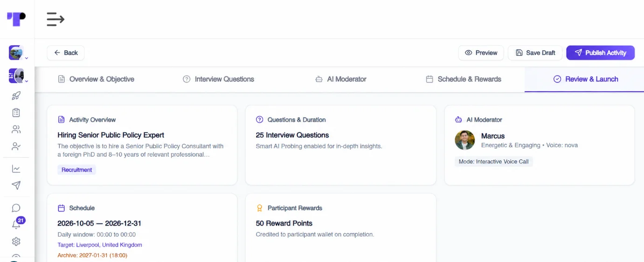
Task: Open the analytics line chart sidebar icon
Action: 16,169
